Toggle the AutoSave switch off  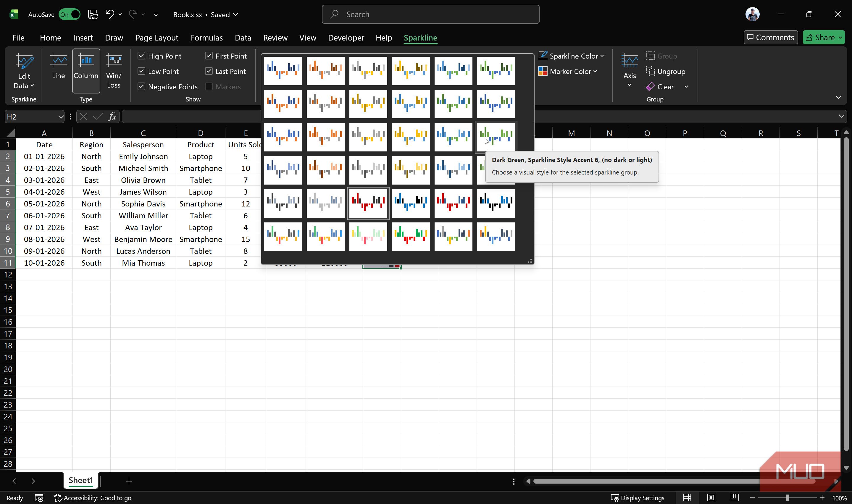[69, 14]
